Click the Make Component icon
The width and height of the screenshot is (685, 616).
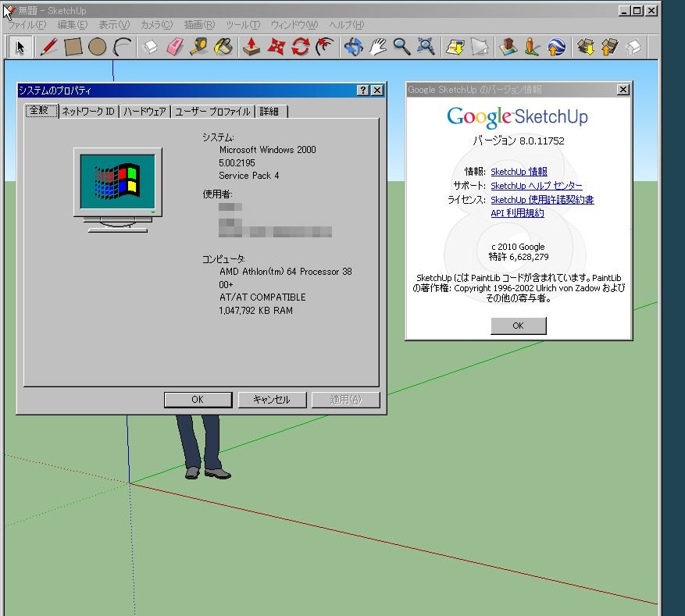pos(150,47)
